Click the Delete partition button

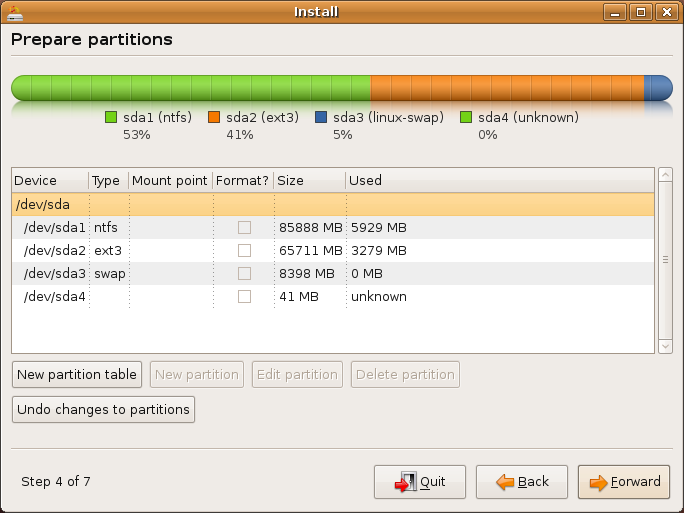405,374
